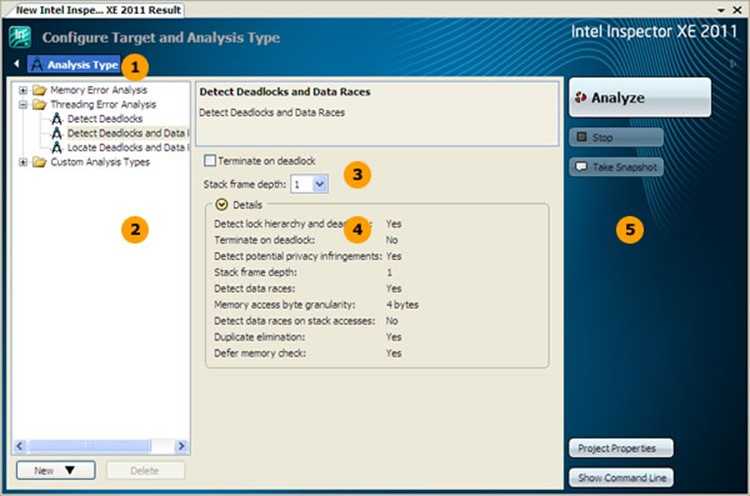This screenshot has height=496, width=750.
Task: Click the bold Detect Deadlocks and Data Races heading
Action: coord(285,92)
